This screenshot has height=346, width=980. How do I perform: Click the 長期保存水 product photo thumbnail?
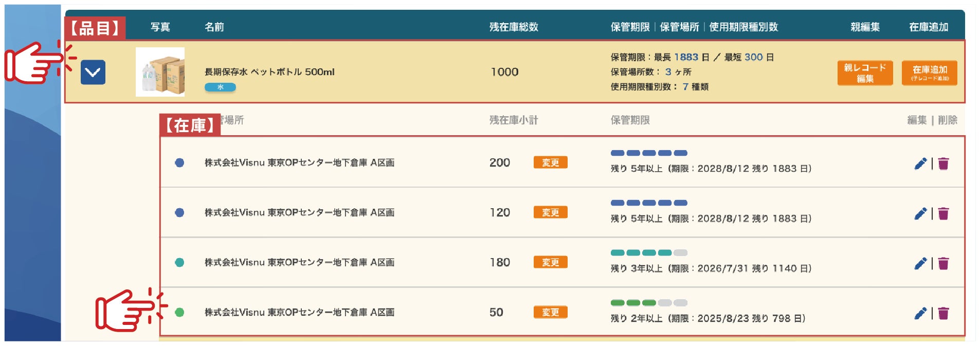click(x=160, y=72)
